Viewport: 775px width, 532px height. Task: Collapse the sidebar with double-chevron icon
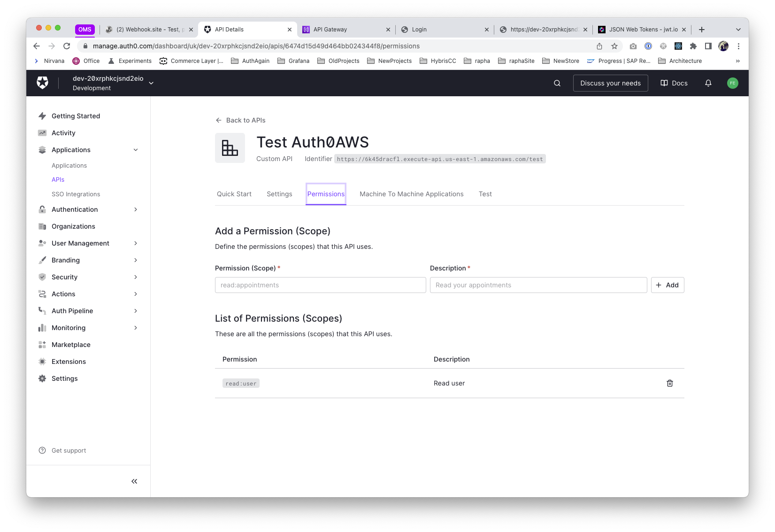tap(134, 481)
